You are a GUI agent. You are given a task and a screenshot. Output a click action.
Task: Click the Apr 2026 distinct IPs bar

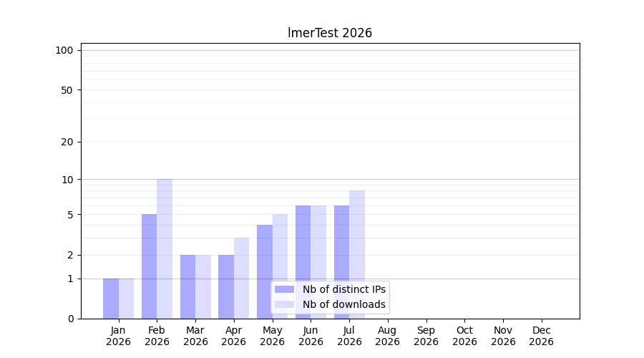[x=226, y=287]
